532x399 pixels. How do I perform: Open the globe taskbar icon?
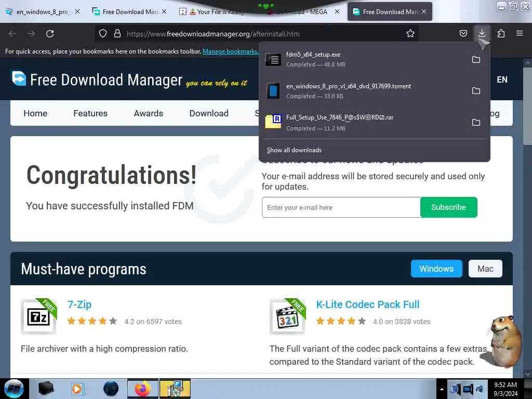111,389
